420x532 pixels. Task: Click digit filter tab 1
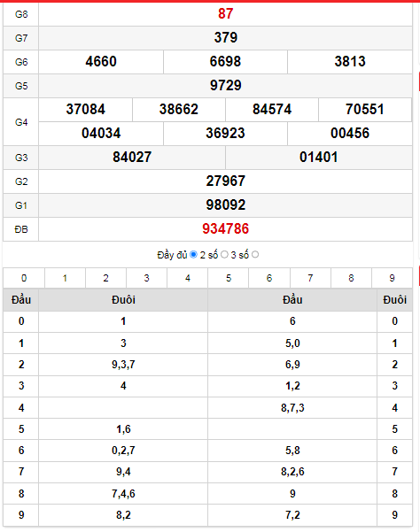pyautogui.click(x=65, y=278)
